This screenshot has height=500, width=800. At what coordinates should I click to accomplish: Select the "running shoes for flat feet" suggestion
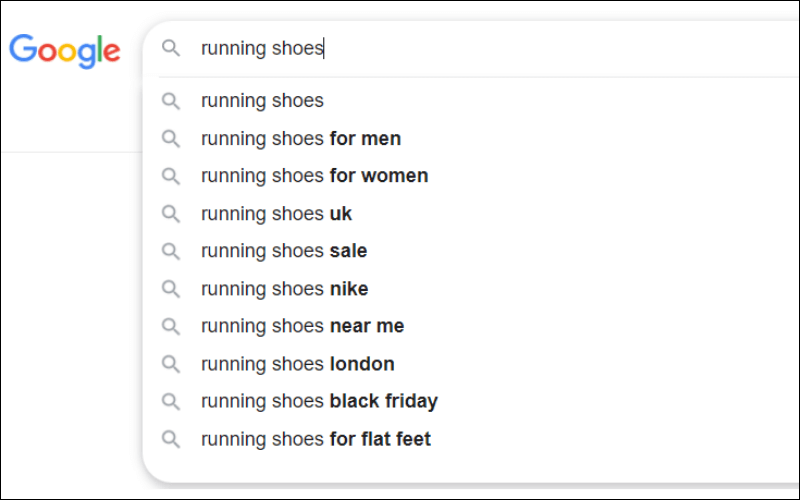(315, 439)
